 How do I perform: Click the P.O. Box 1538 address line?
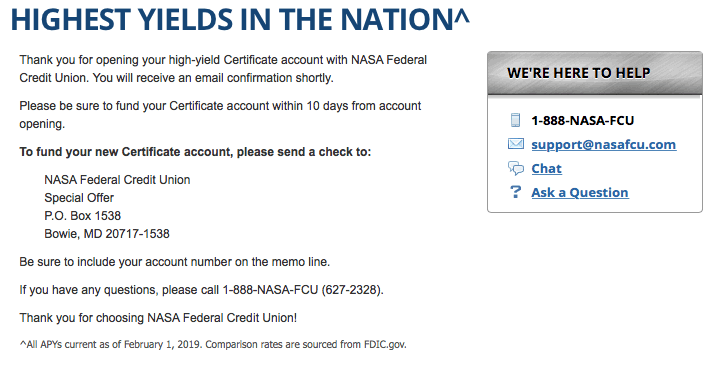coord(83,216)
